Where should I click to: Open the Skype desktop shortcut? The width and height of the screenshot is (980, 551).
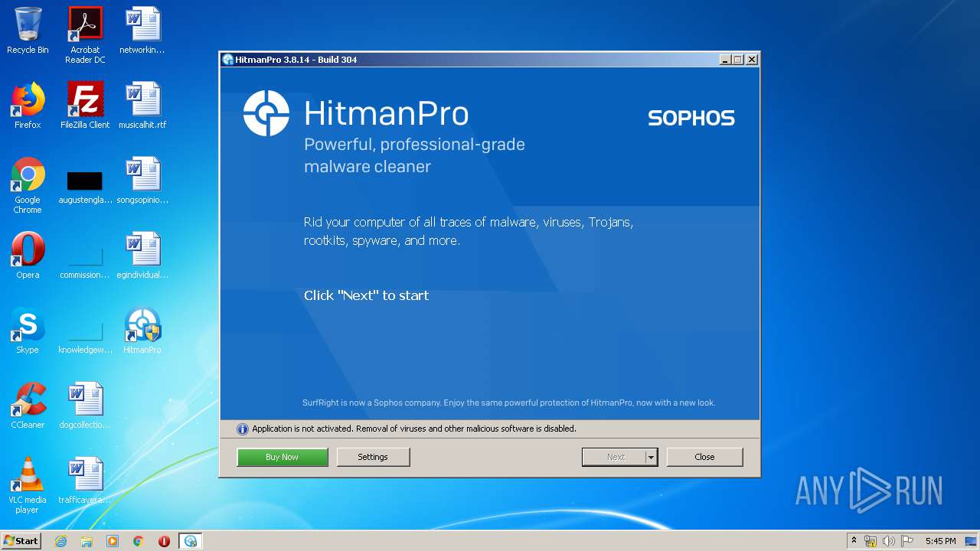[28, 331]
